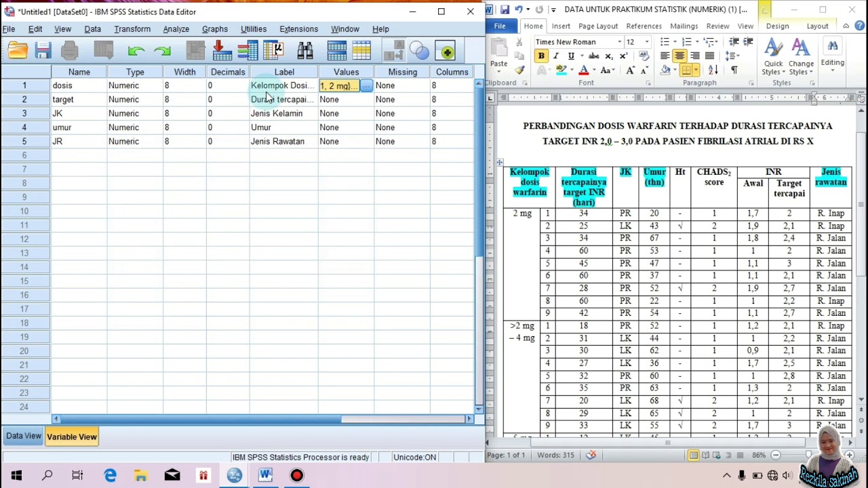Toggle Italic formatting in Word

[555, 56]
